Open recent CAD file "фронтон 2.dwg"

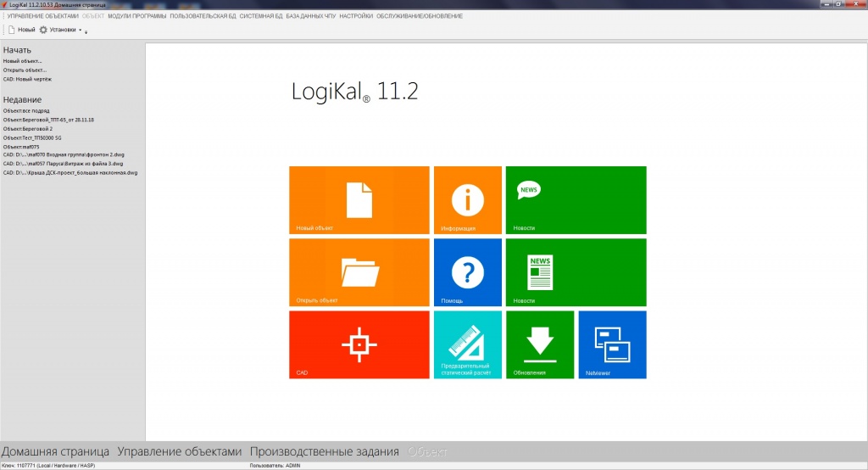[64, 155]
